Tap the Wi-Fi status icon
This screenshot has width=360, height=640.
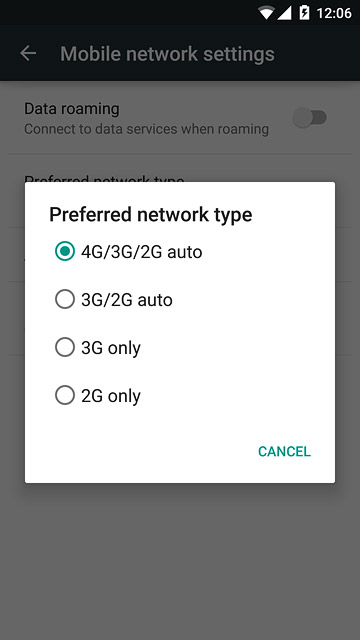(x=266, y=13)
